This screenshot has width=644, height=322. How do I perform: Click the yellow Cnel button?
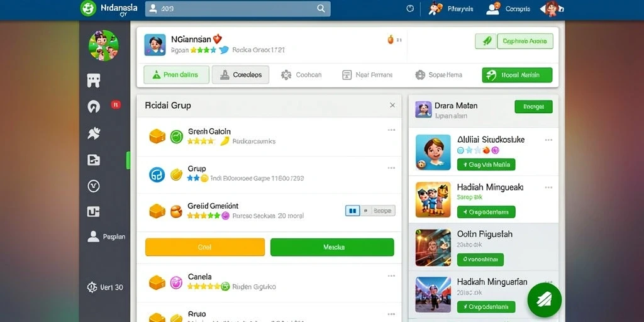pyautogui.click(x=205, y=247)
